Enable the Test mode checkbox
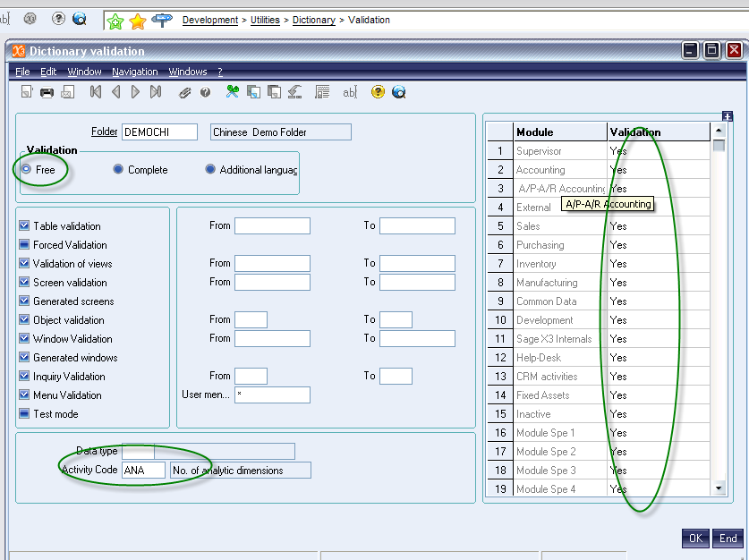Viewport: 749px width, 560px height. [24, 414]
